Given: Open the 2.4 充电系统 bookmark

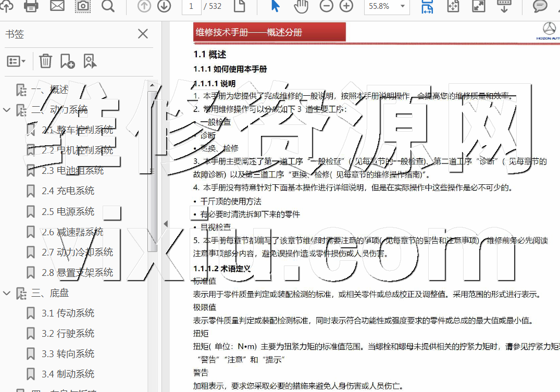Looking at the screenshot, I should 68,191.
